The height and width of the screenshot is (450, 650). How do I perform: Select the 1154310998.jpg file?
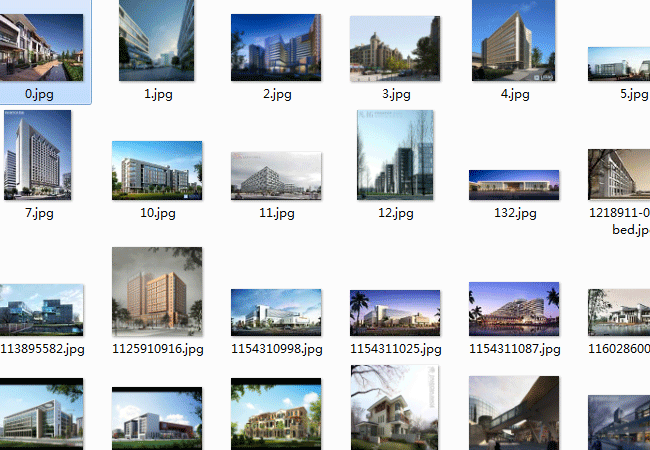[x=275, y=312]
